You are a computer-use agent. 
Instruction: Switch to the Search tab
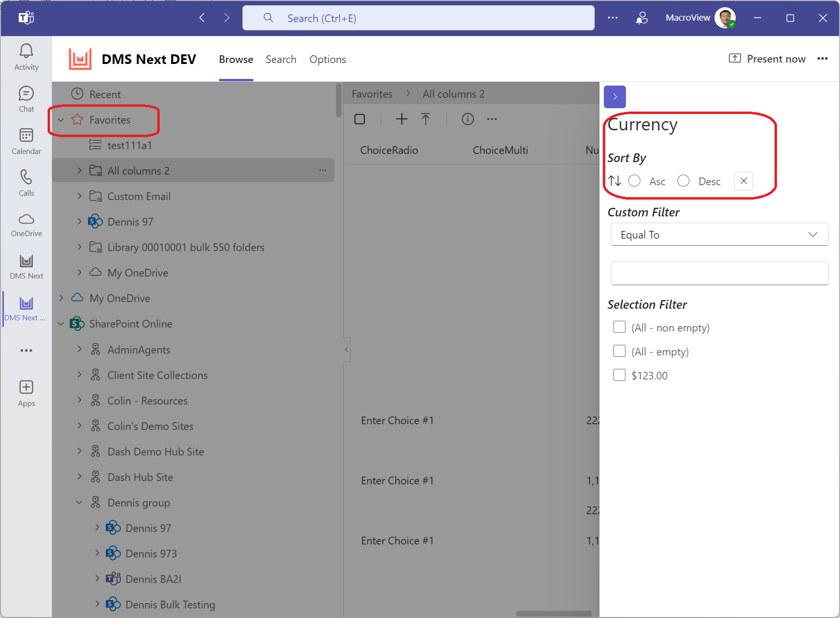pyautogui.click(x=281, y=60)
